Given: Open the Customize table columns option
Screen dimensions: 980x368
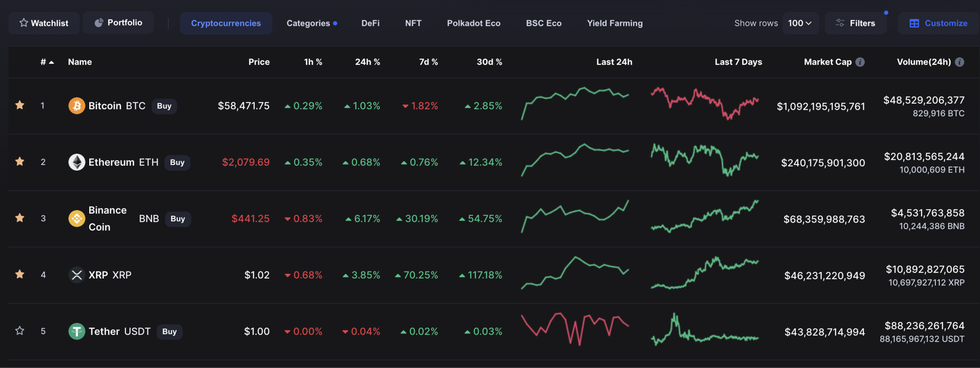Looking at the screenshot, I should coord(938,23).
